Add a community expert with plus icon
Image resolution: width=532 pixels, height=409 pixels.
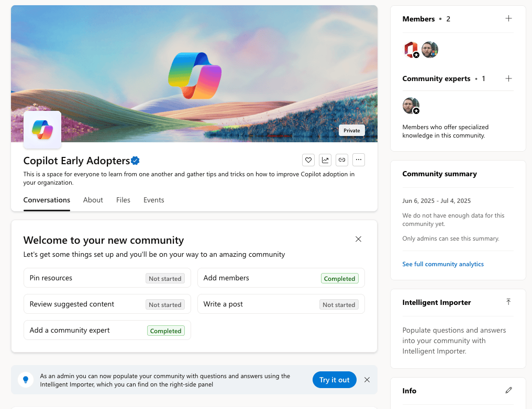508,78
